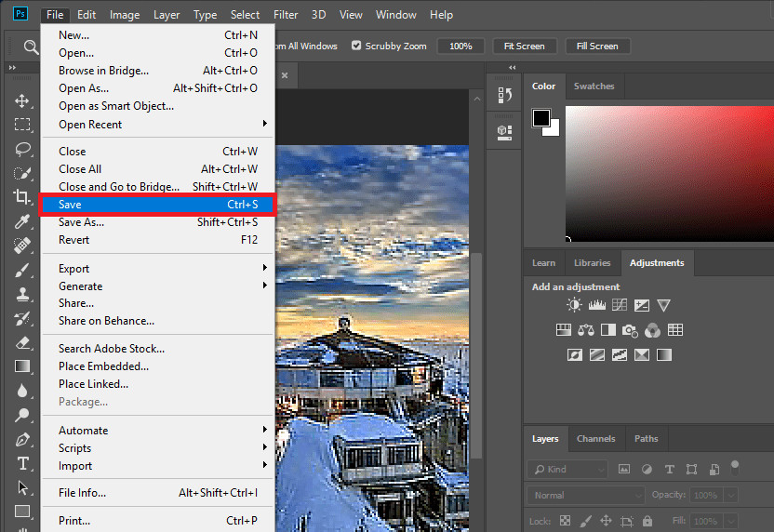
Task: Click the Fill Screen button
Action: (596, 46)
